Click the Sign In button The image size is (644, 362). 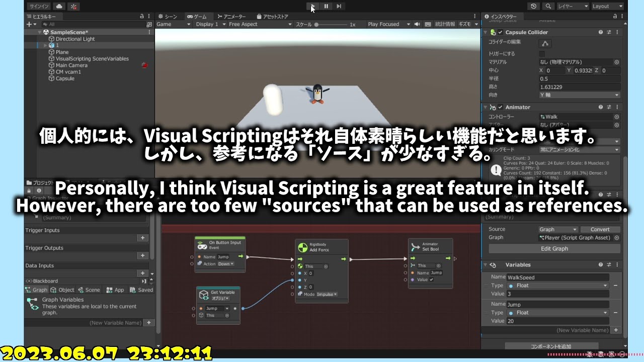(39, 6)
